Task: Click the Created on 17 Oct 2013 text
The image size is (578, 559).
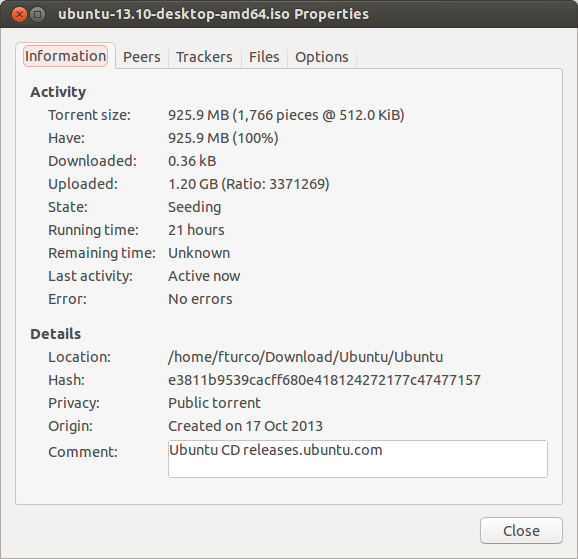Action: [246, 426]
